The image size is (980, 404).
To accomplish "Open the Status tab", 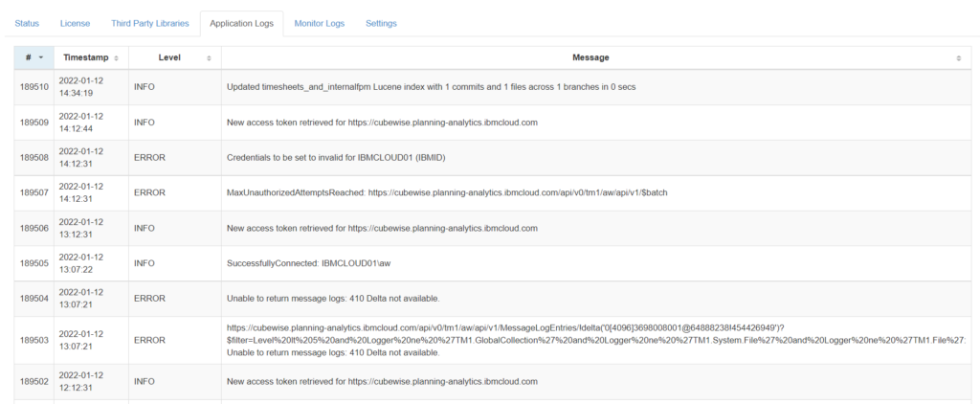I will click(x=27, y=23).
